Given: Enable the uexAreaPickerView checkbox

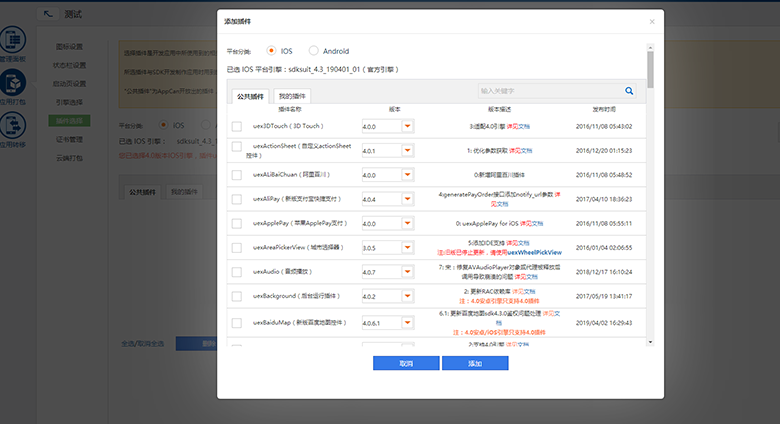Looking at the screenshot, I should [237, 247].
